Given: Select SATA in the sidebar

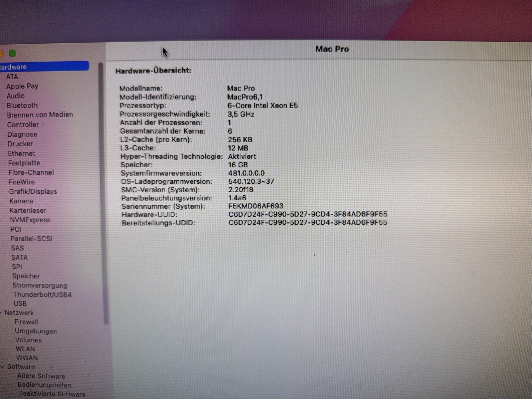Looking at the screenshot, I should tap(19, 257).
